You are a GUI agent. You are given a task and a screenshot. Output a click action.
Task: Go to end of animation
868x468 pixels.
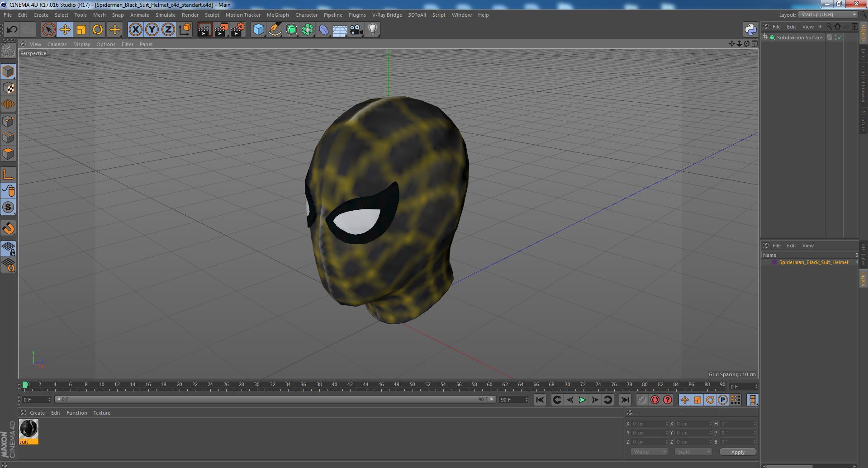coord(625,400)
